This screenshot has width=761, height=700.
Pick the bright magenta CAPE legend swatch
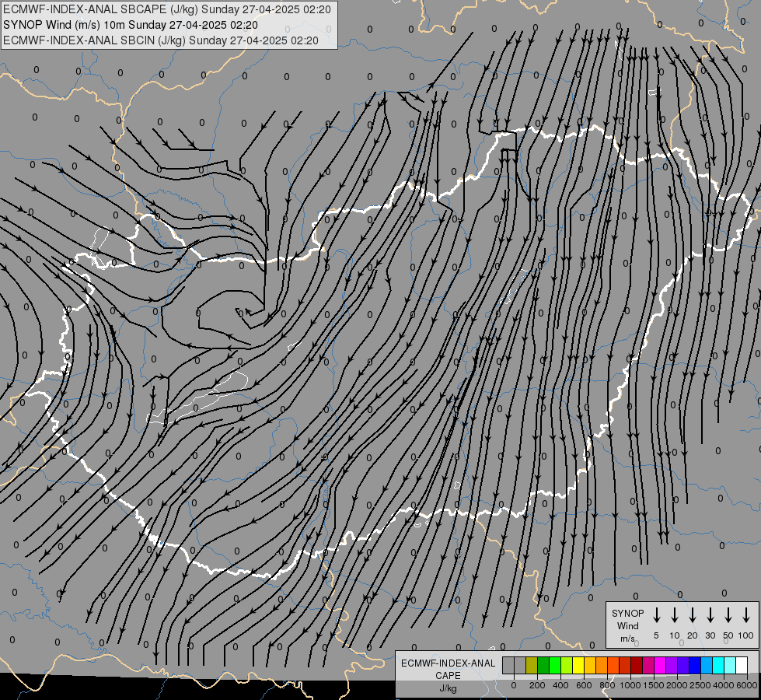point(660,665)
